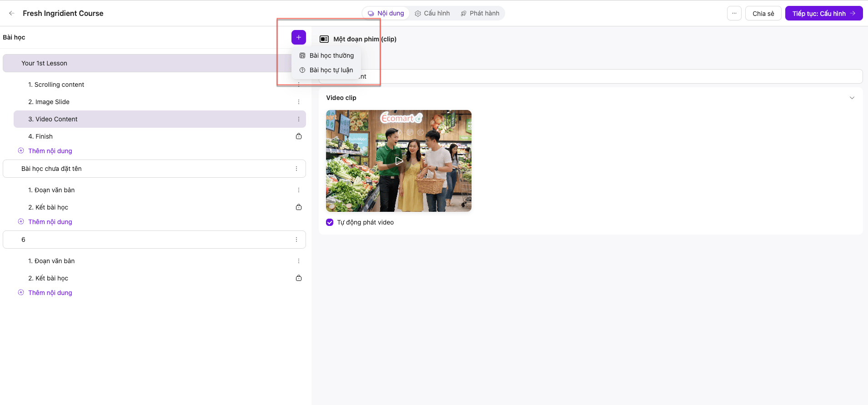The width and height of the screenshot is (868, 405).
Task: Open more options ellipsis button in header
Action: tap(734, 13)
